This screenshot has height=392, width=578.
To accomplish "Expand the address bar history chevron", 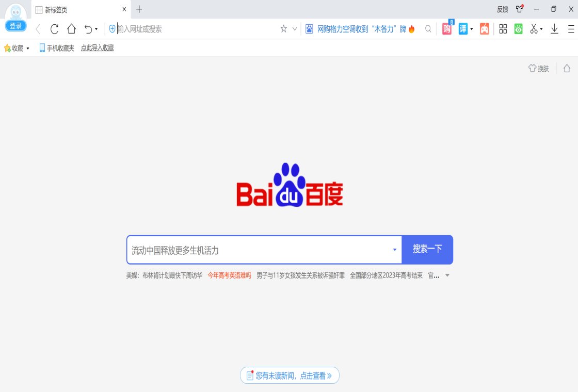I will pyautogui.click(x=295, y=29).
